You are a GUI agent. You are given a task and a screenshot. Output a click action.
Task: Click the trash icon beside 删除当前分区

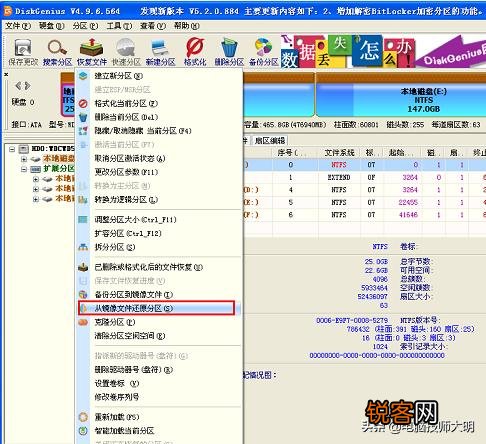tap(83, 117)
